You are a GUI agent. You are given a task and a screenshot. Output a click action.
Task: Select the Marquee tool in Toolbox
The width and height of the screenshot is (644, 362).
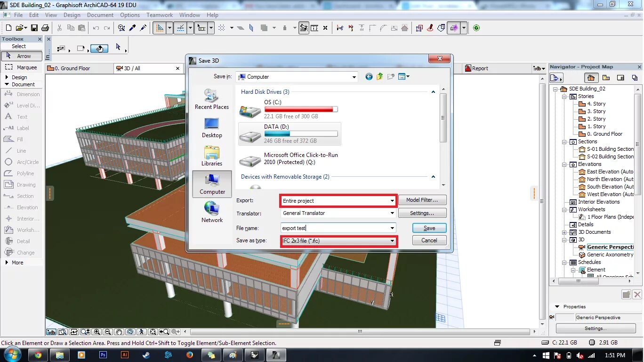click(x=22, y=67)
